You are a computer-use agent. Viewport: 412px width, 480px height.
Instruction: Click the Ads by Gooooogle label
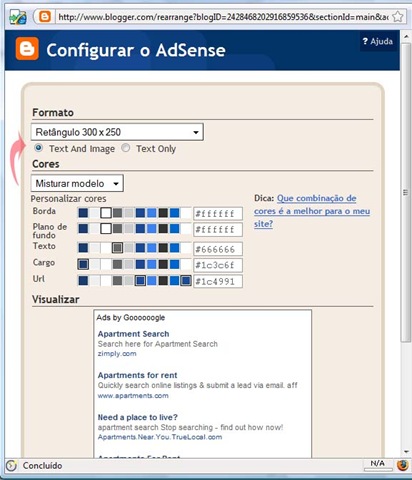click(131, 317)
